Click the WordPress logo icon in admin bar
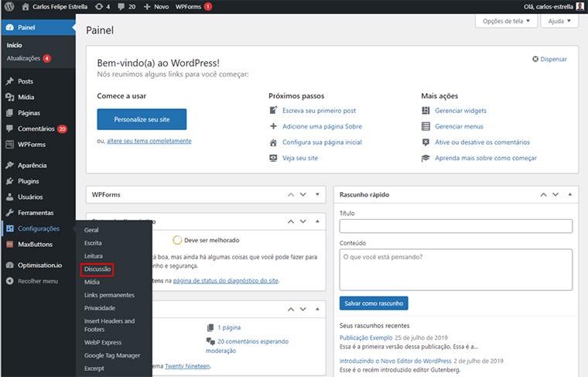This screenshot has height=377, width=588. (x=9, y=6)
